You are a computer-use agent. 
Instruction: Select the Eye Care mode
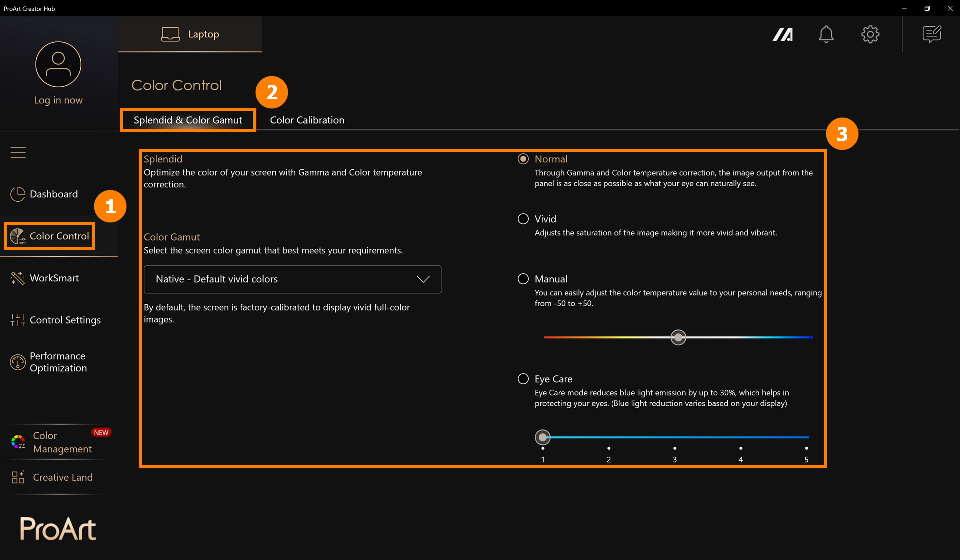[x=523, y=379]
